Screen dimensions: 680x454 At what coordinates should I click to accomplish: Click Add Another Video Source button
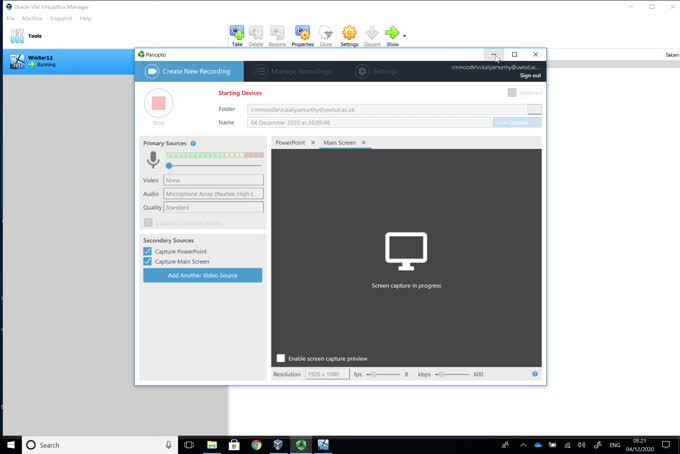[202, 275]
